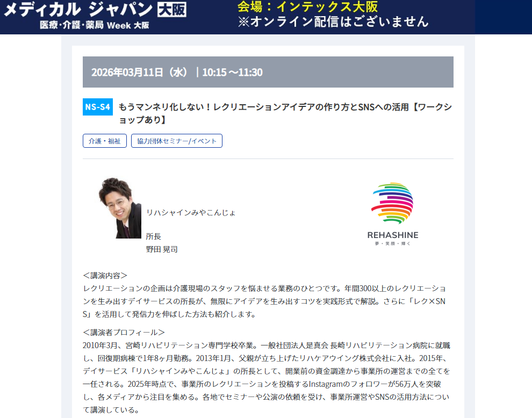Click the 医療・介護・薬局 Week 大阪 subtitle
This screenshot has width=532, height=418.
click(x=95, y=25)
